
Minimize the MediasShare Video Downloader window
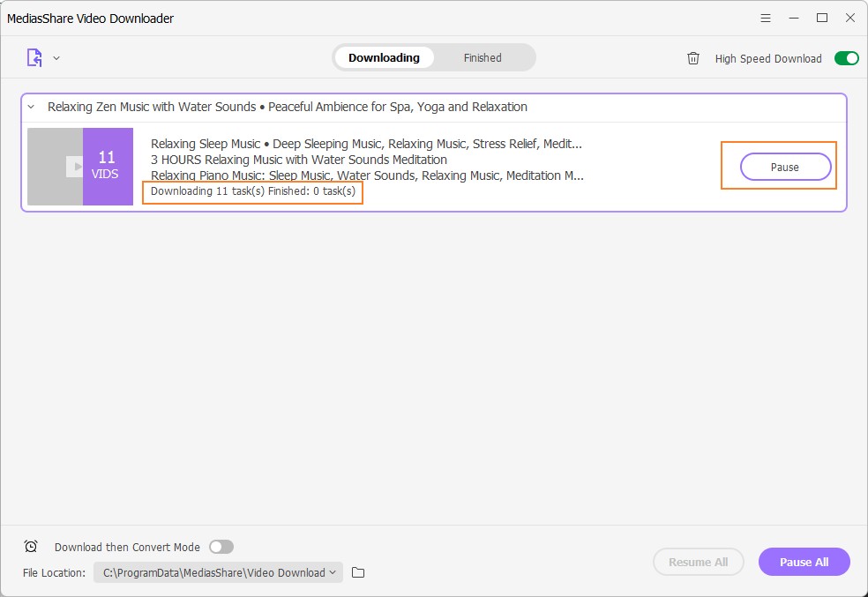pos(793,18)
